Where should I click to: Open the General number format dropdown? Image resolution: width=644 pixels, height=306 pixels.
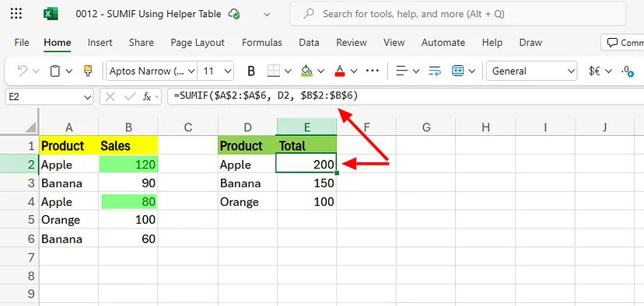[x=531, y=71]
